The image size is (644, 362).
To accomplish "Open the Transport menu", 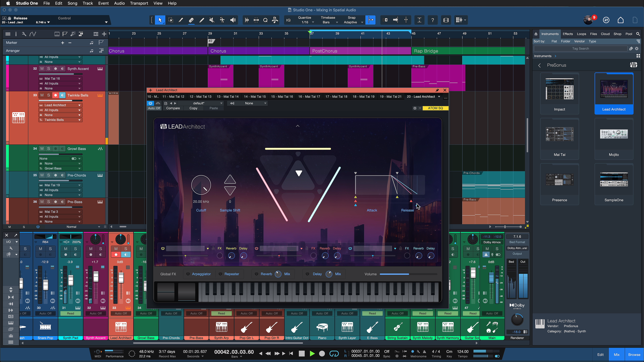I will 139,3.
